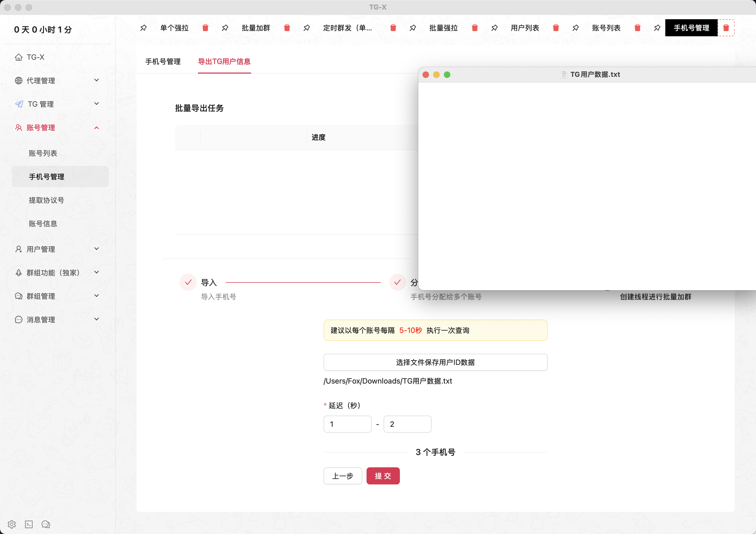Click 选择文件保存用户ID数据 button
The height and width of the screenshot is (534, 756).
[x=435, y=362]
